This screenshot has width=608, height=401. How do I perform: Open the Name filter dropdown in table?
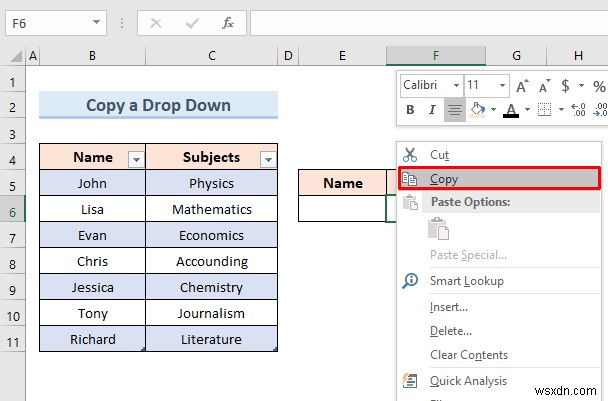click(136, 159)
